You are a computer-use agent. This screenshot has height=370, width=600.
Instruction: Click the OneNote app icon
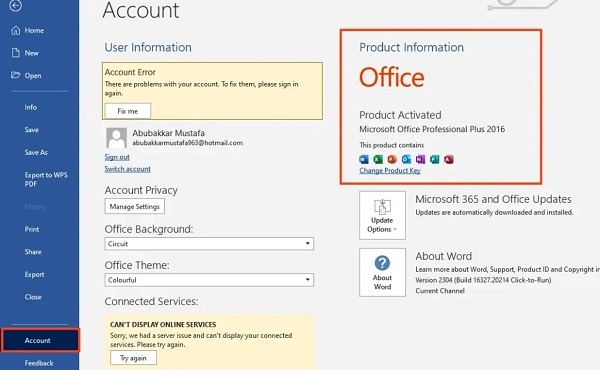(x=421, y=159)
